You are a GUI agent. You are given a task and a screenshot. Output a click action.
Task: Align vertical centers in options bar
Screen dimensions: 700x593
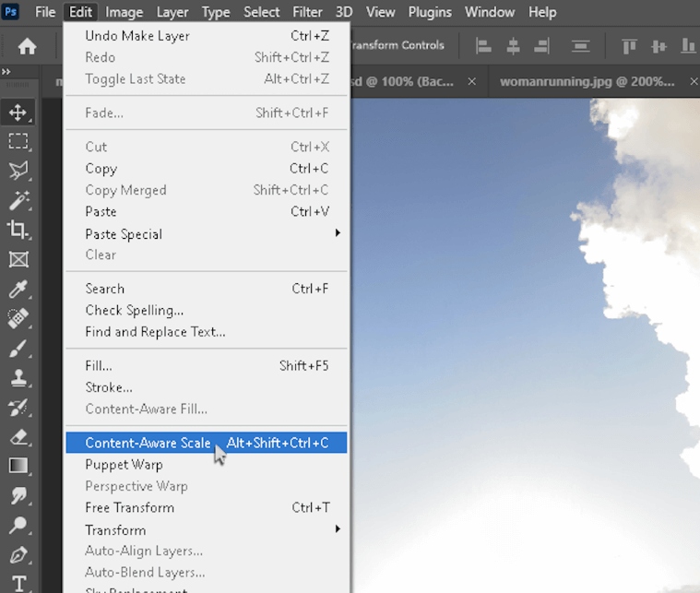pos(658,46)
